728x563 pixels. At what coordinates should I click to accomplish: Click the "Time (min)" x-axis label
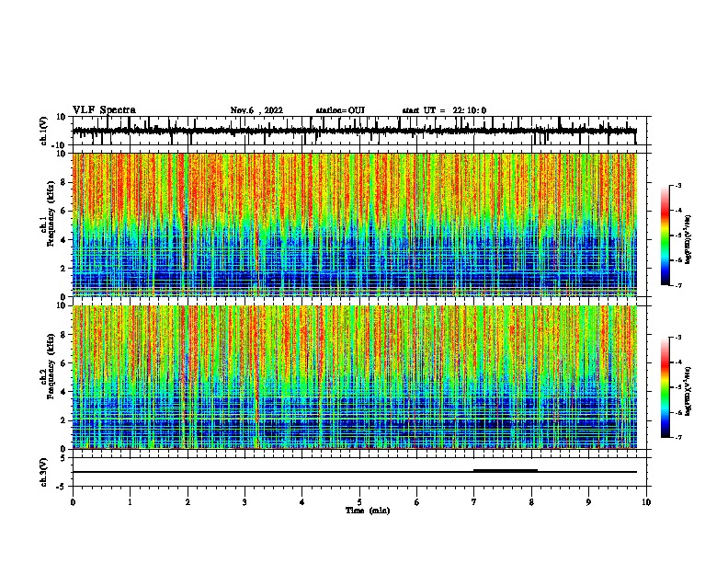click(x=368, y=511)
